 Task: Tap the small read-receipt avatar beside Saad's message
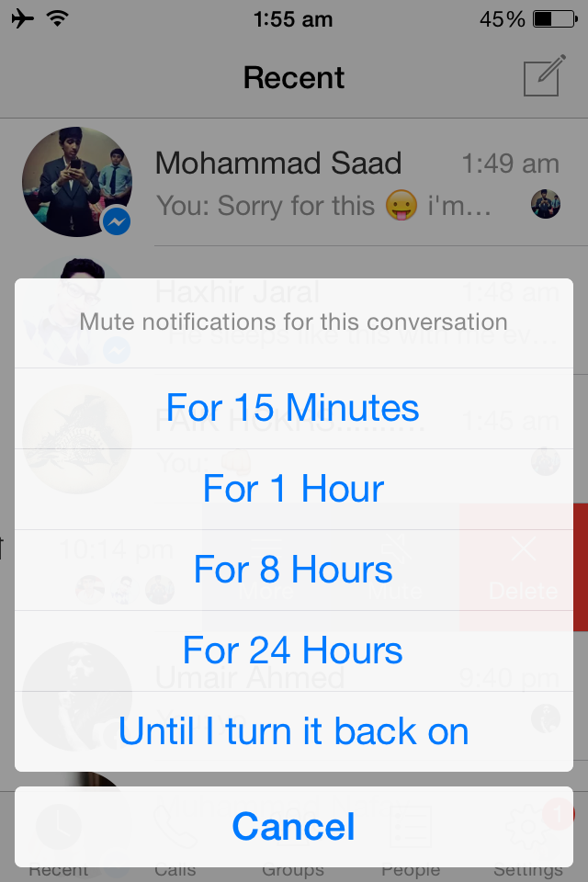(545, 204)
